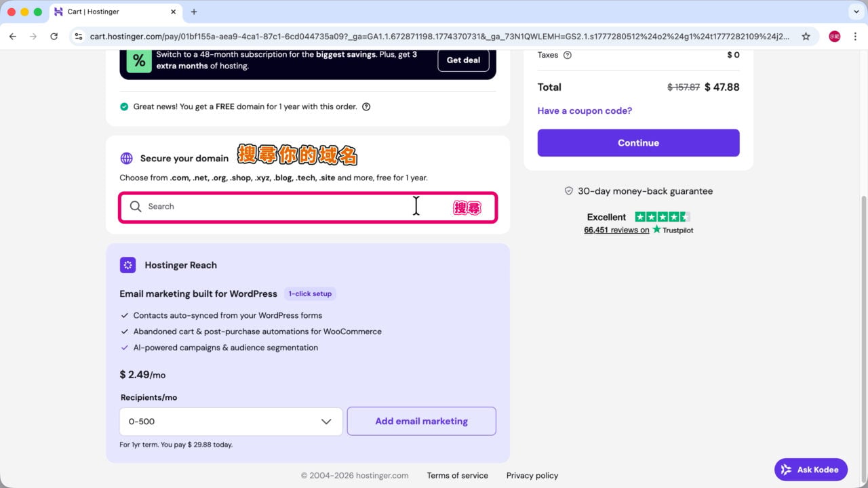Viewport: 868px width, 488px height.
Task: Click the 1-click setup badge
Action: tap(310, 294)
